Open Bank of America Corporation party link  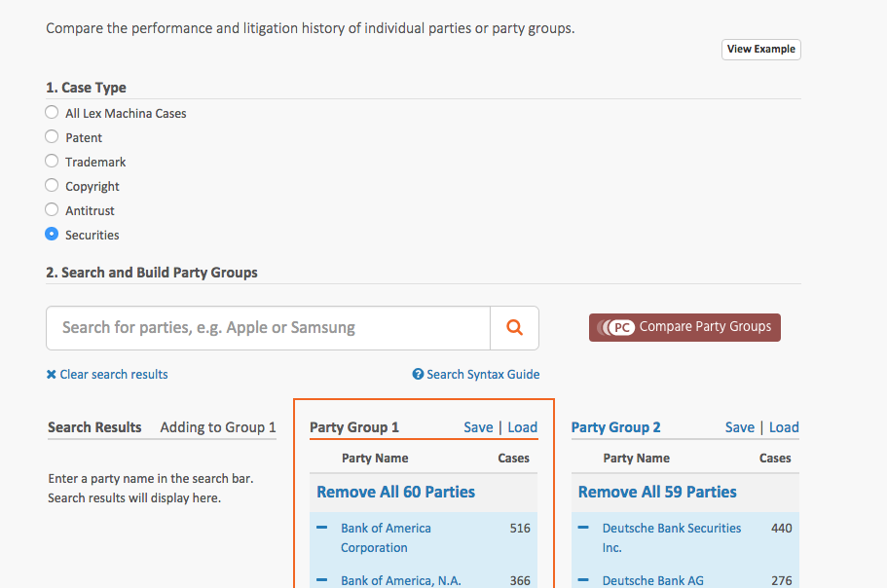coord(386,537)
